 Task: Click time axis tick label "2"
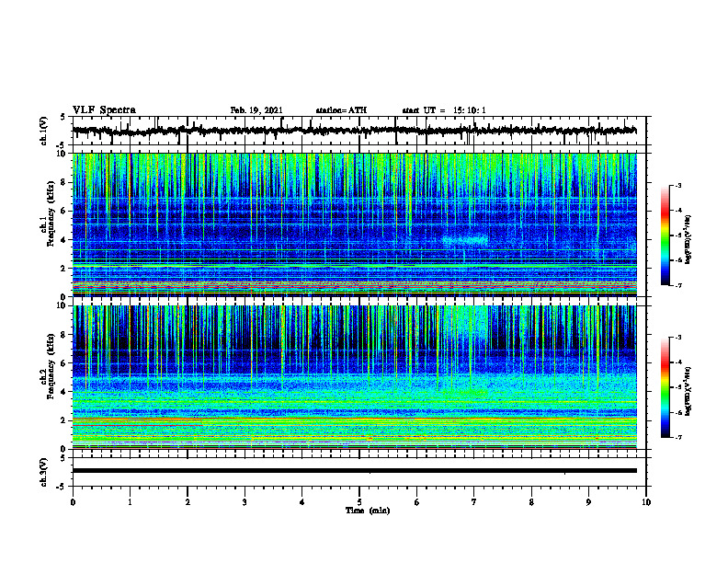click(188, 502)
